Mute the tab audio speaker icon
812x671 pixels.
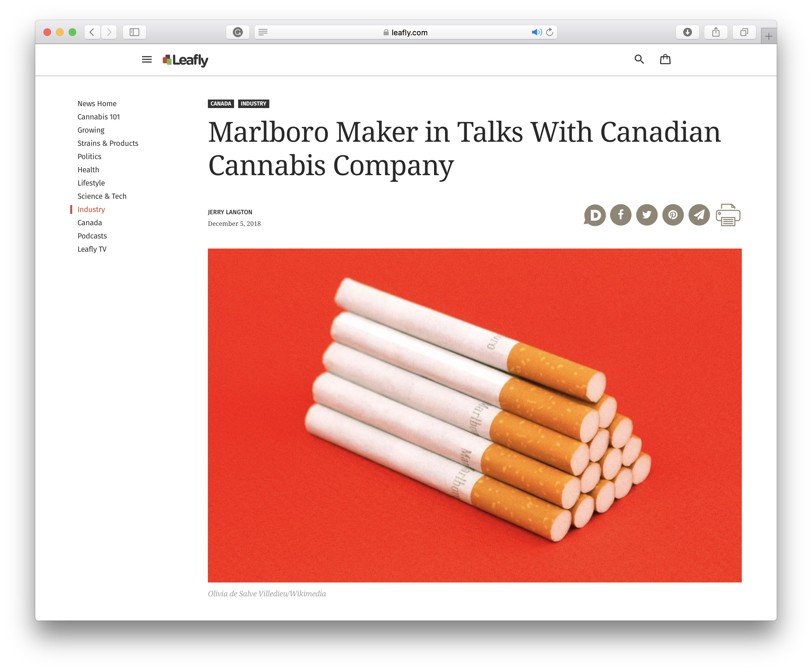(x=536, y=32)
